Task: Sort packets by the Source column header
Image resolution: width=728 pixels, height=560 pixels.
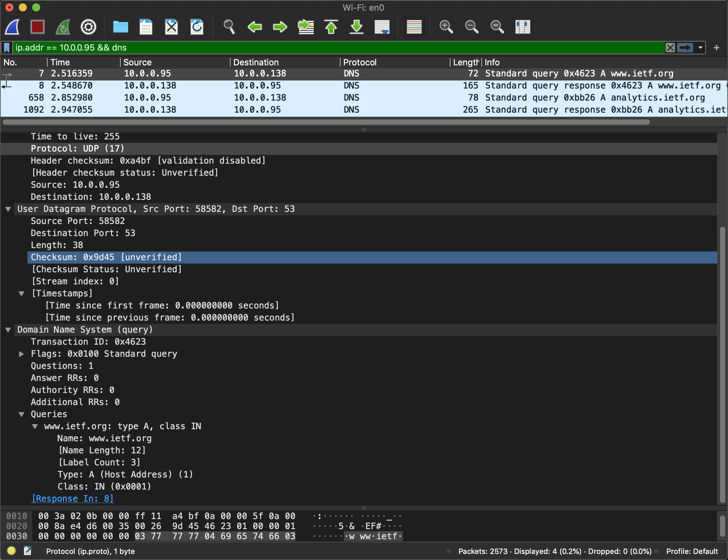Action: click(137, 62)
